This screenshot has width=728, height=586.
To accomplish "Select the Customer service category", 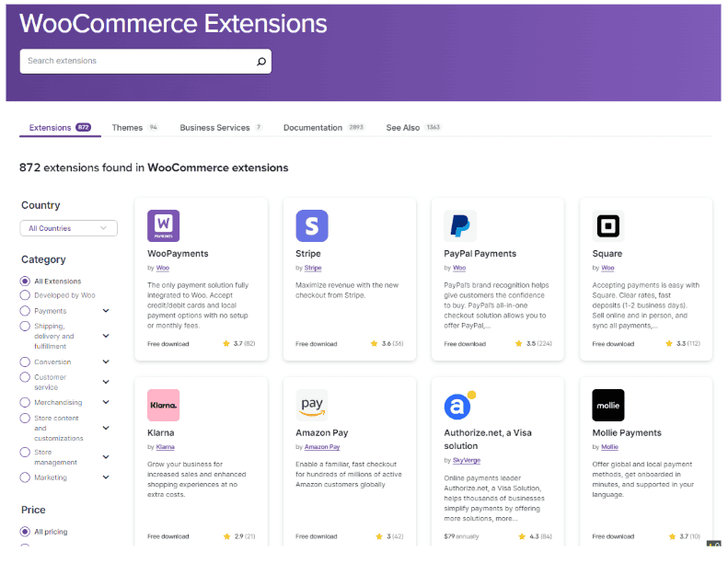I will click(x=25, y=377).
